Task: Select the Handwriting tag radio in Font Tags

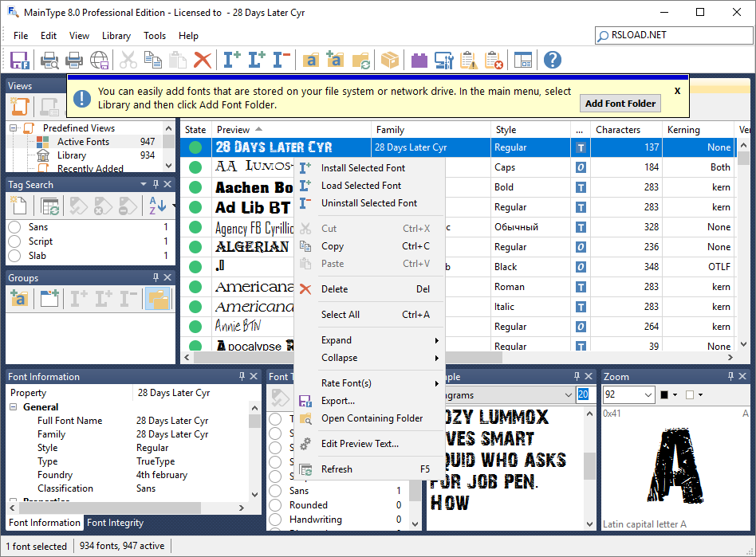Action: coord(275,520)
